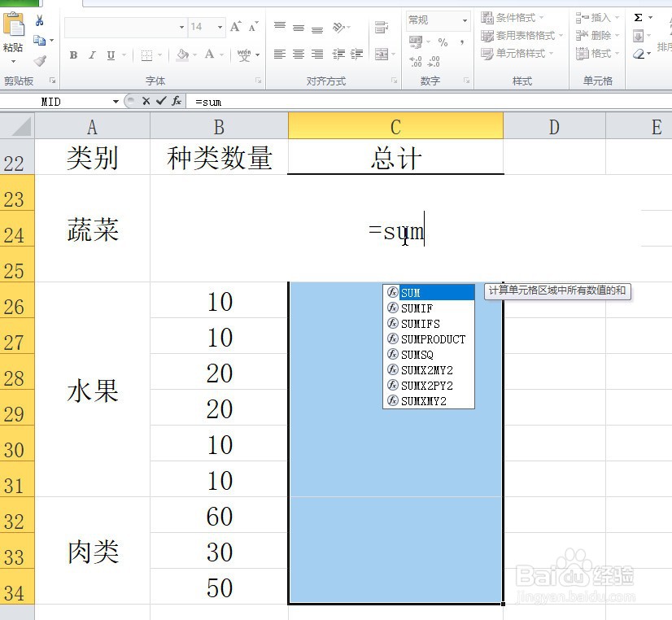
Task: Click the Clear eraser icon
Action: (x=638, y=55)
